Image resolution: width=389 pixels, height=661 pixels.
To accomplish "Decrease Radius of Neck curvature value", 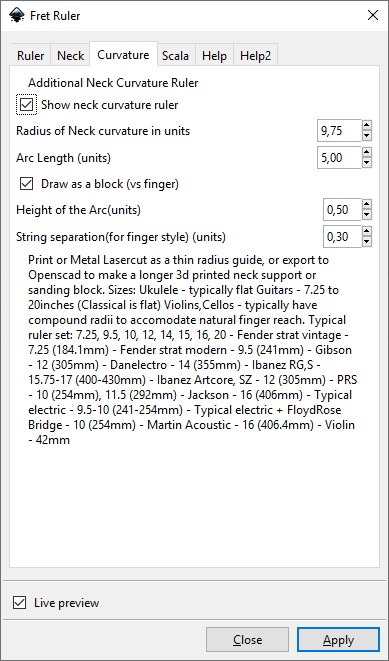I will 367,136.
